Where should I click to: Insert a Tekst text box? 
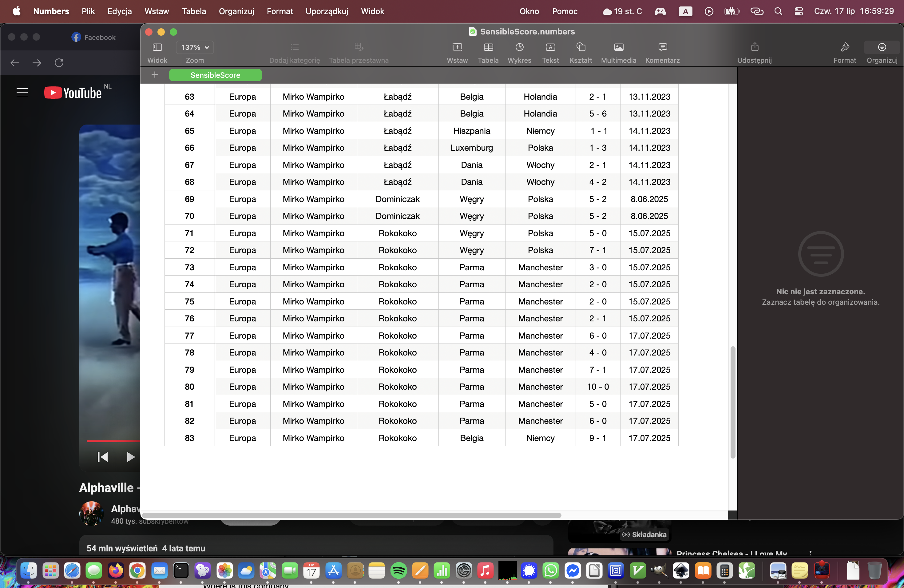point(550,47)
